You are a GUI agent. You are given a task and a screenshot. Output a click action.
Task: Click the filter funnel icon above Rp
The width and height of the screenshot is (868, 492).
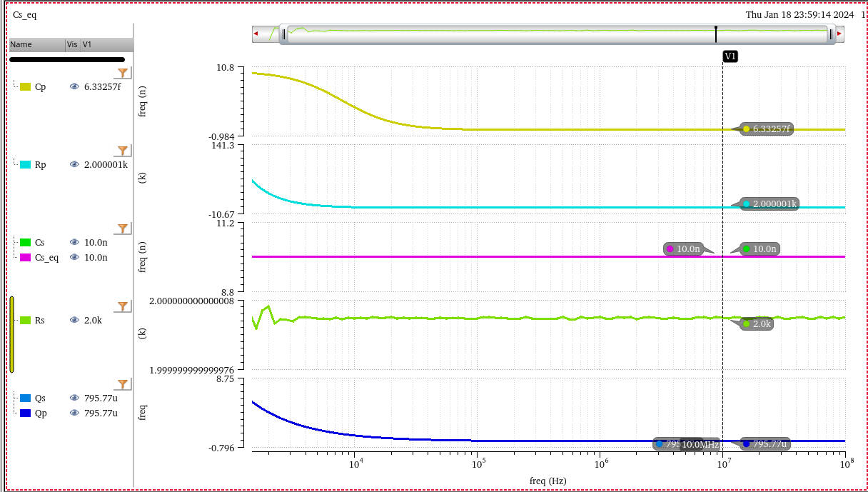(x=123, y=151)
